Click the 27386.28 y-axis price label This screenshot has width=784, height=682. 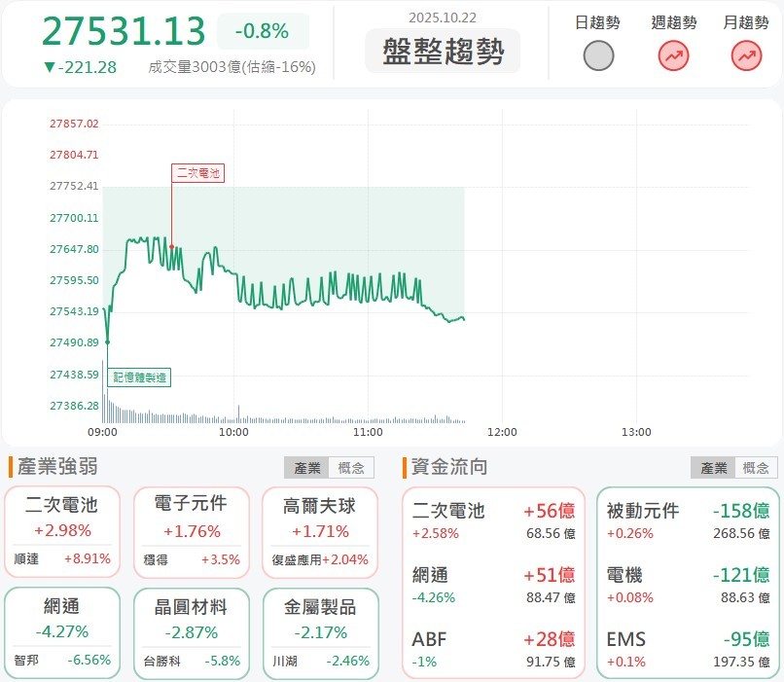click(x=74, y=406)
